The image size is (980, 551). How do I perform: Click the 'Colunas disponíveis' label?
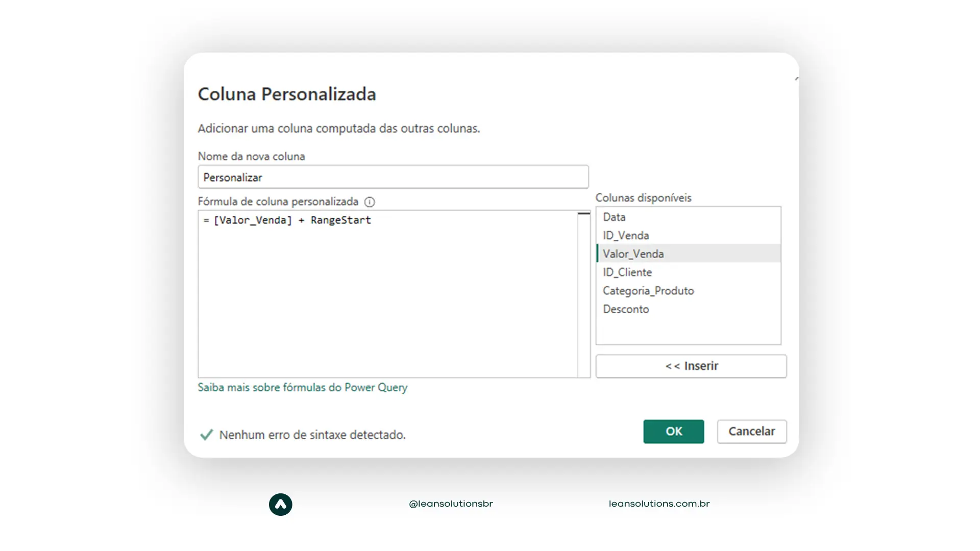[643, 198]
